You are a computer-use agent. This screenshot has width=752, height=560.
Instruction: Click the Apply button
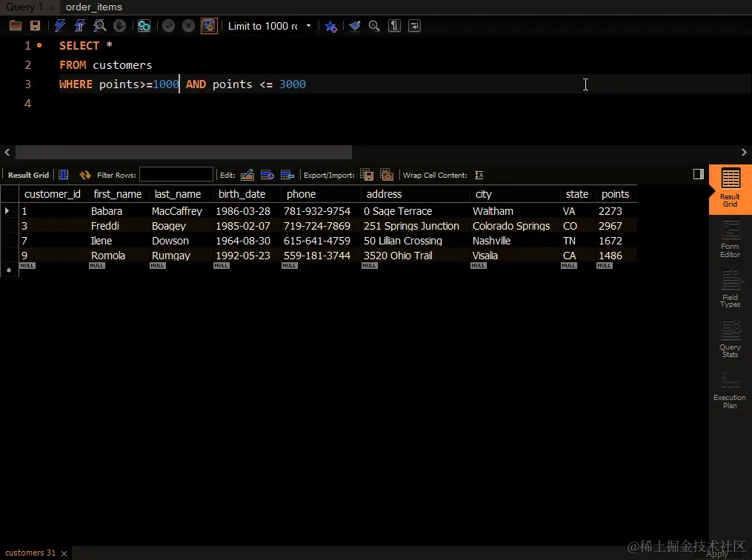tap(717, 553)
